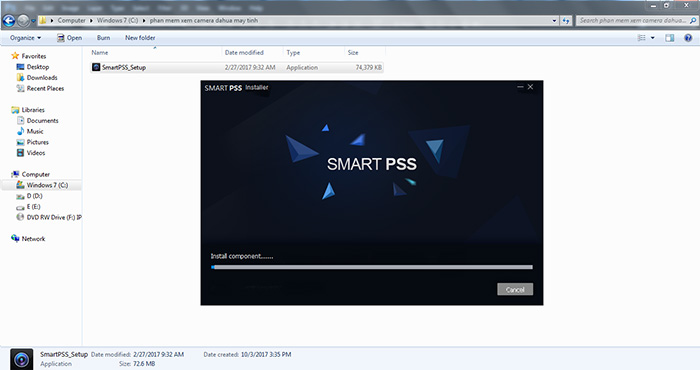Click the Favorites star icon
700x370 pixels.
tap(15, 56)
